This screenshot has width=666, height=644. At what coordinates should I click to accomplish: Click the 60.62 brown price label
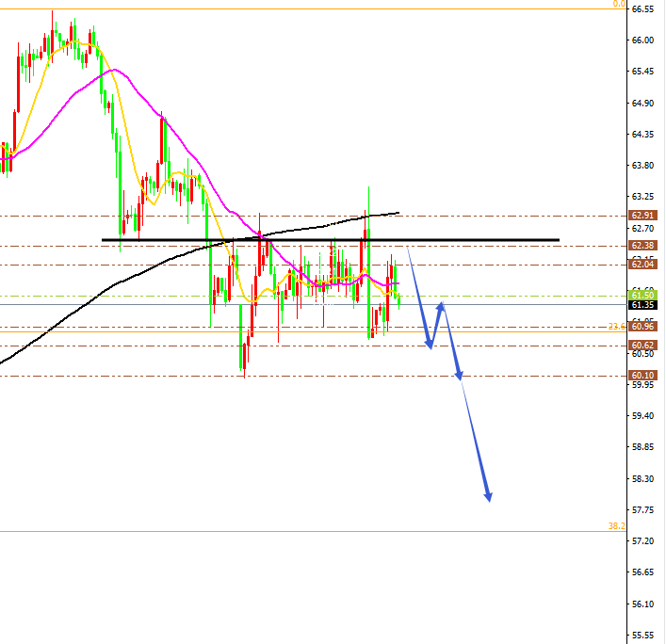click(642, 346)
